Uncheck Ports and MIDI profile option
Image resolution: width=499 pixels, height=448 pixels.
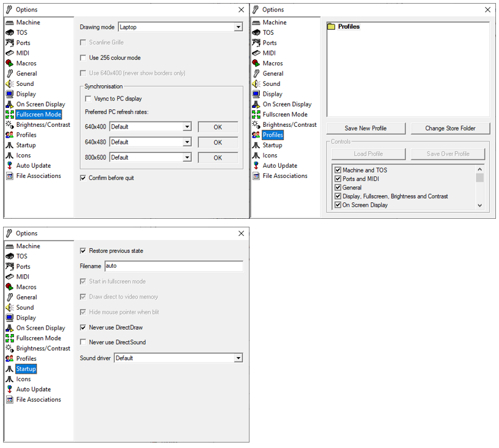[x=338, y=179]
